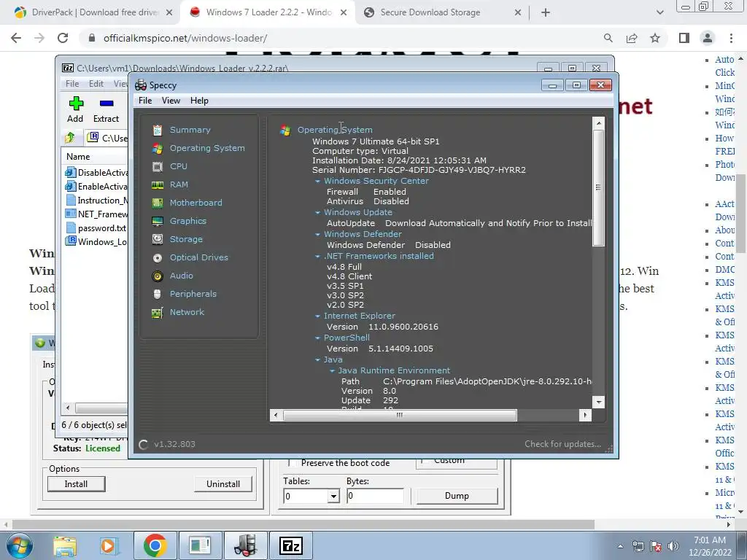The image size is (747, 560).
Task: Open Chrome three-dot menu
Action: [731, 38]
